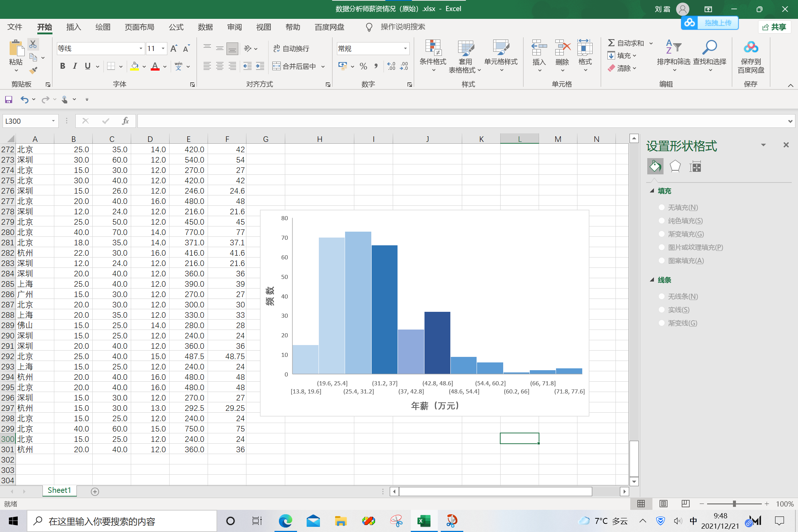Open the 插入 ribbon tab
Screen dimensions: 798x532
(x=74, y=27)
